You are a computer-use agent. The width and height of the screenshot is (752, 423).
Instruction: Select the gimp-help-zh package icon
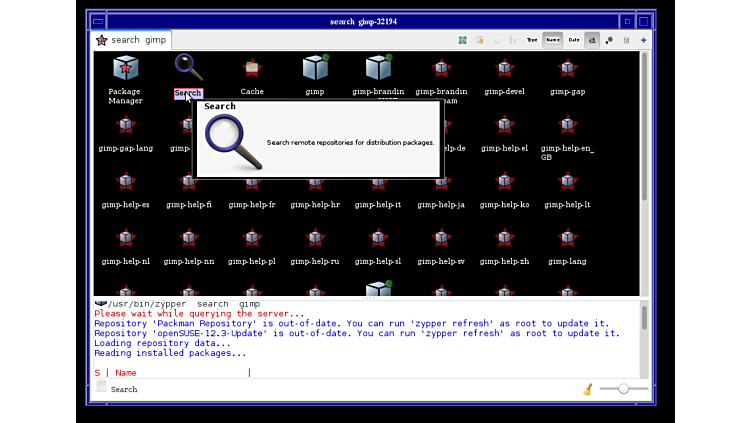click(x=505, y=238)
